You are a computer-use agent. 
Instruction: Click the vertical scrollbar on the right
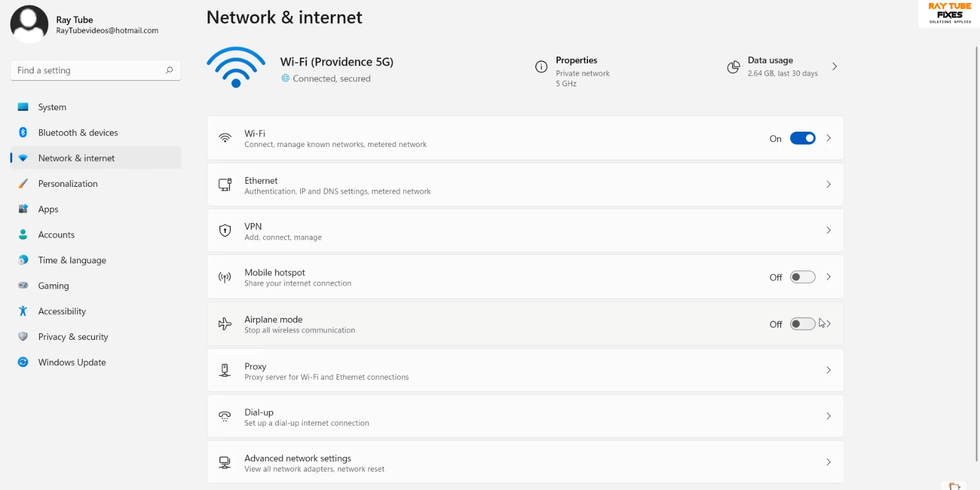click(976, 245)
